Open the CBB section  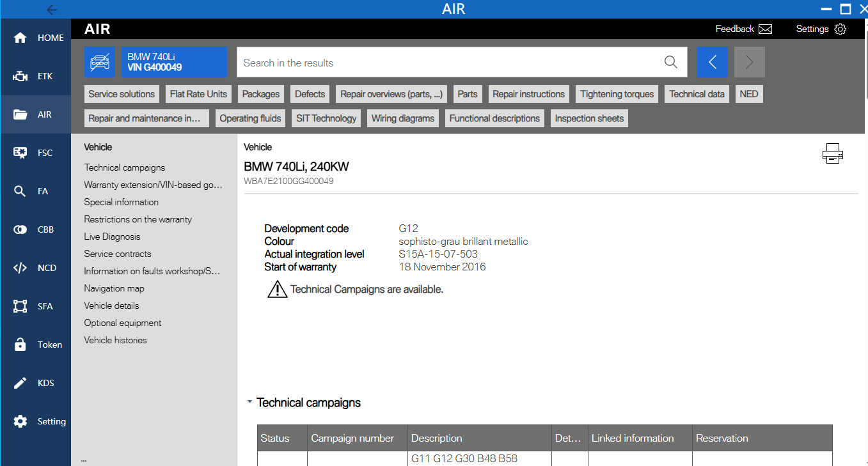pyautogui.click(x=35, y=229)
